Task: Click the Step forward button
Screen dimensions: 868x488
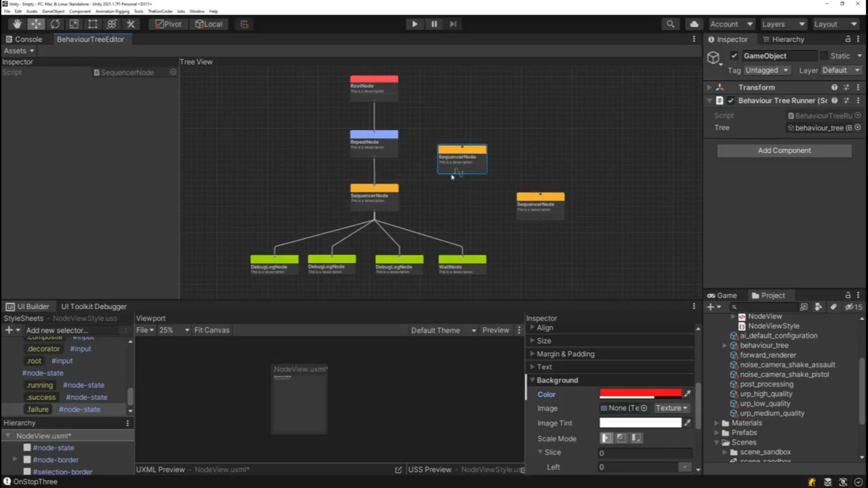Action: [x=453, y=24]
